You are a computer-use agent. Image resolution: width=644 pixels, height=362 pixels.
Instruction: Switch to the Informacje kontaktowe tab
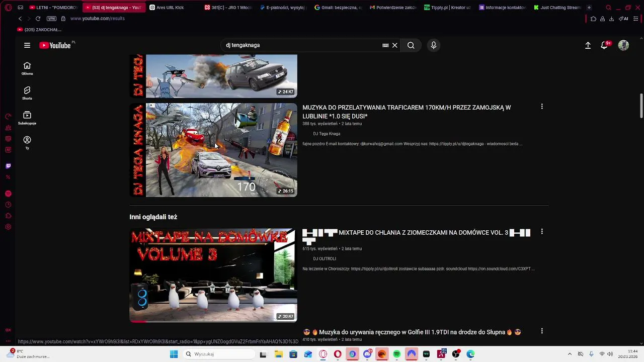502,8
